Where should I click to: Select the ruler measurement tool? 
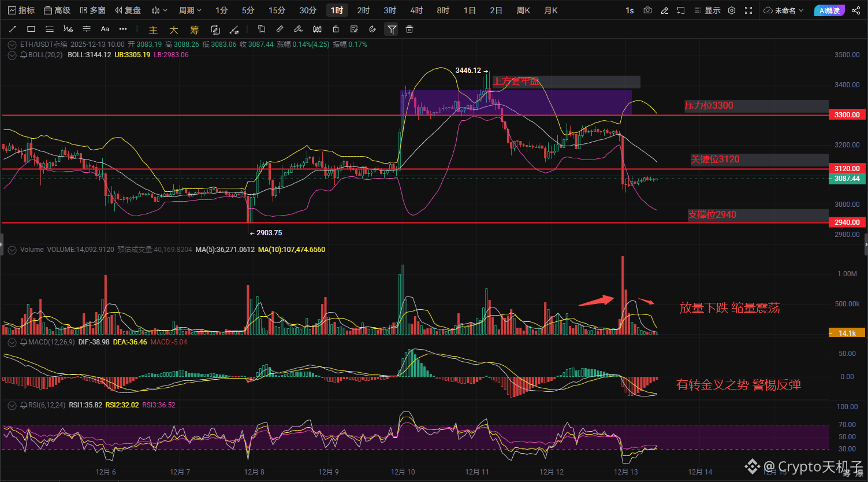(x=280, y=29)
